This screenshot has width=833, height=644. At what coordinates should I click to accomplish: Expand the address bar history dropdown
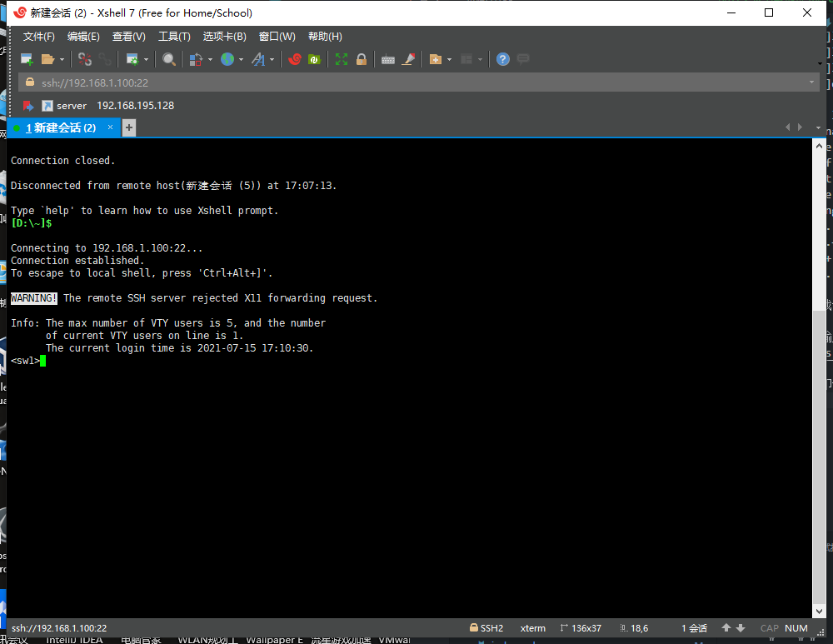coord(811,82)
